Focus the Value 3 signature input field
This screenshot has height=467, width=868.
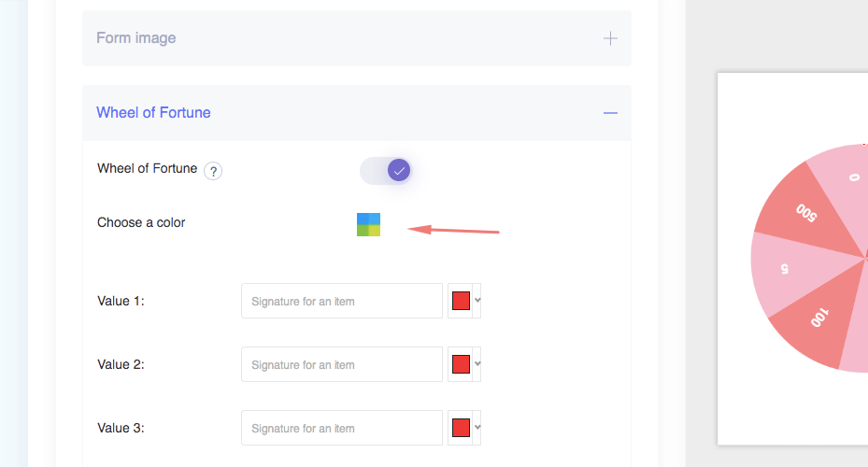pyautogui.click(x=341, y=428)
